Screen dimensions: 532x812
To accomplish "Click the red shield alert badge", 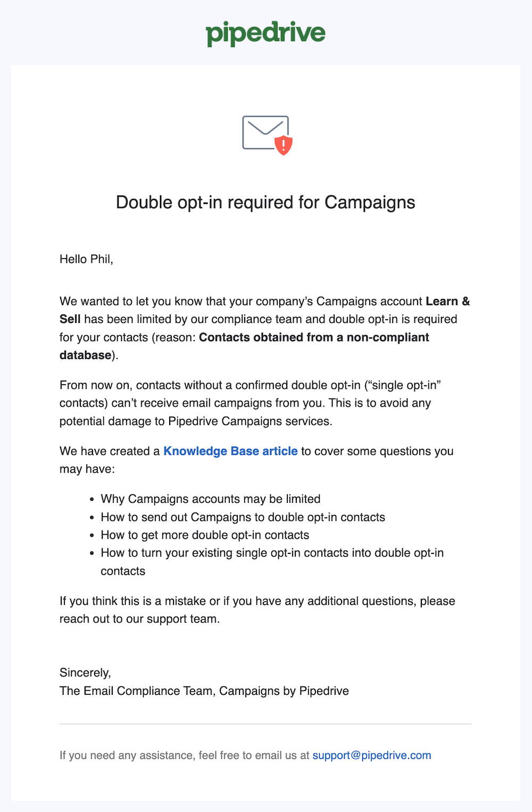I will (284, 145).
